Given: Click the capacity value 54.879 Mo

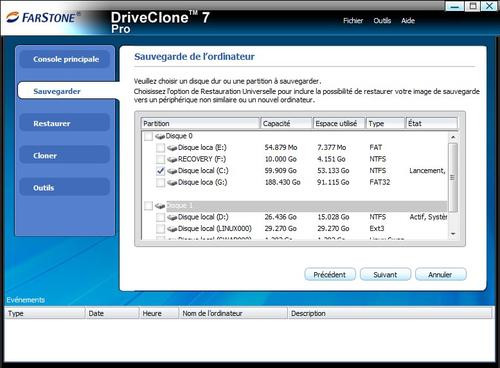Looking at the screenshot, I should (x=281, y=148).
